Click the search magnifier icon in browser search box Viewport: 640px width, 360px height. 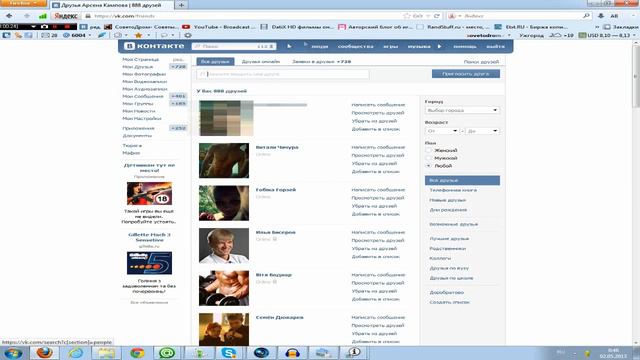pyautogui.click(x=586, y=16)
